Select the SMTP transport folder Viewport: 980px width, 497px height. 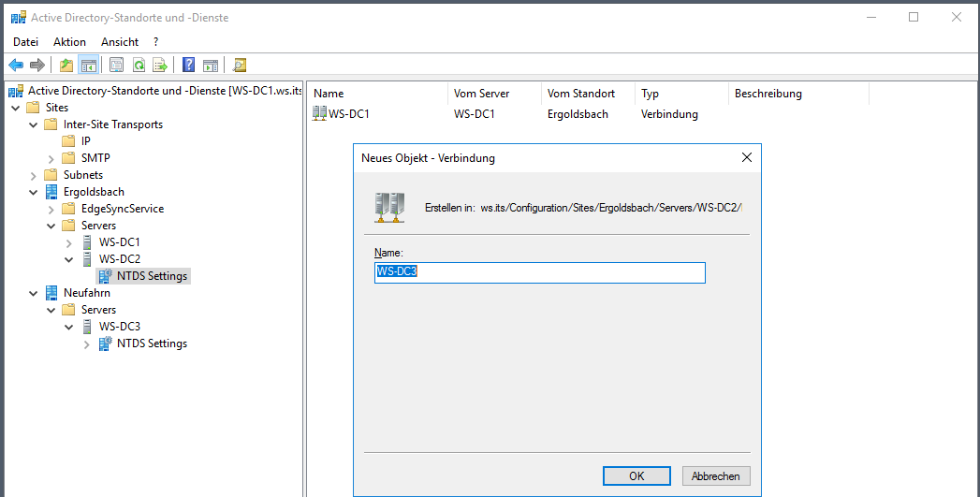click(86, 158)
